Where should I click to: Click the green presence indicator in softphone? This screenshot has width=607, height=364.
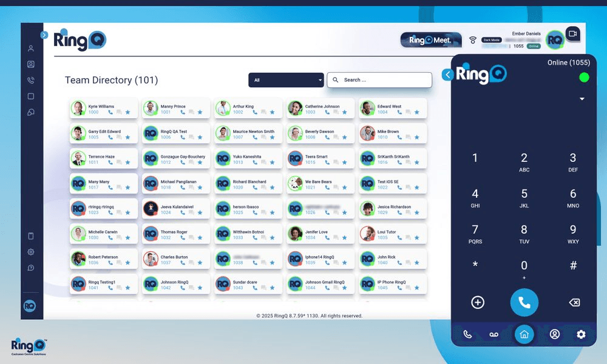point(584,78)
